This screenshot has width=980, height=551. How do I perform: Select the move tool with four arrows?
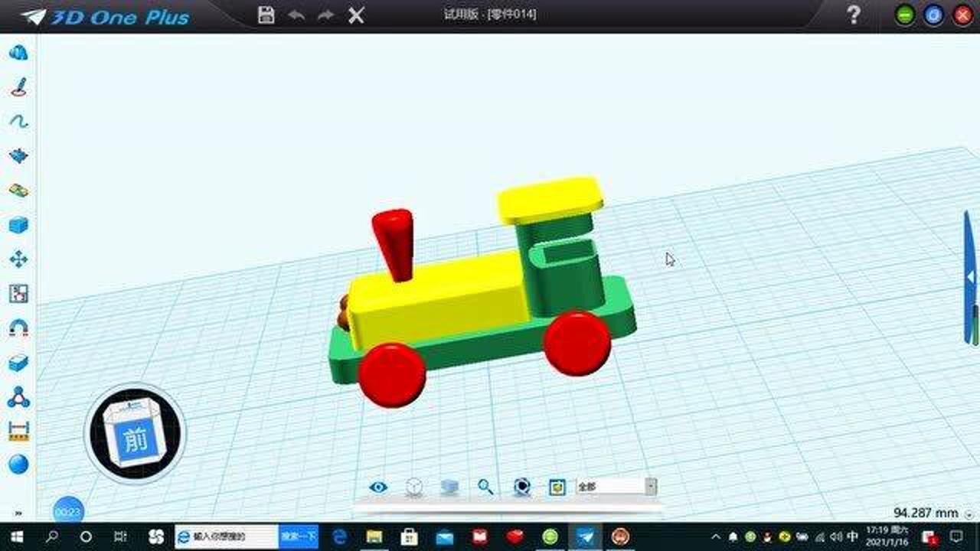click(x=18, y=259)
